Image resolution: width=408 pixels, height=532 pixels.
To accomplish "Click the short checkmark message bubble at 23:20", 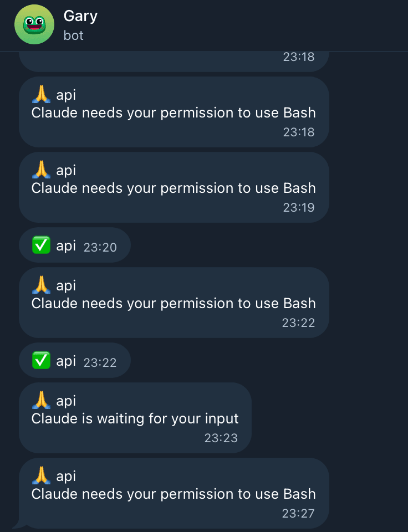I will click(75, 245).
